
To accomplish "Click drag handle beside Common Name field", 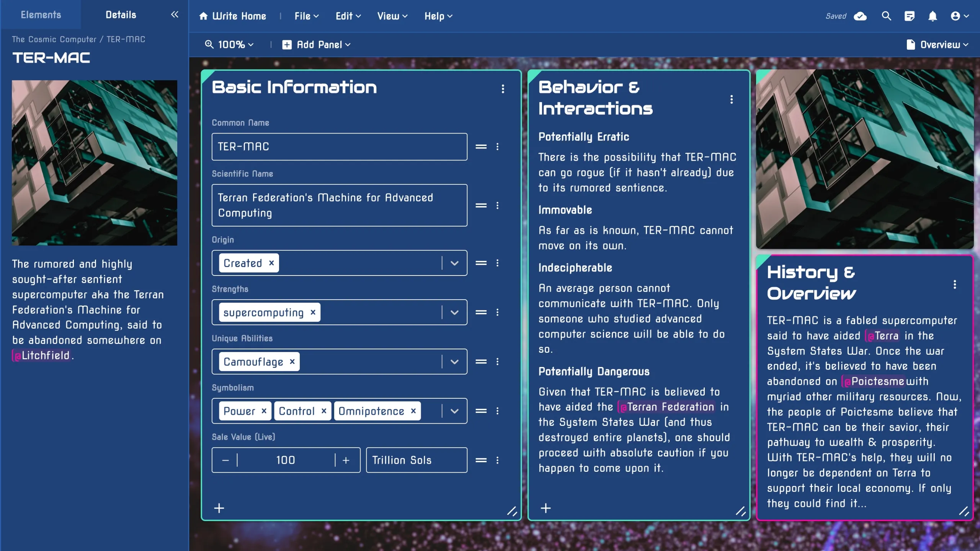I will 481,147.
